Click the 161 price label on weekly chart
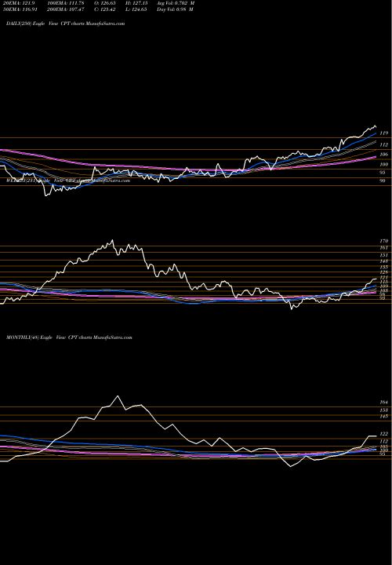392x565 pixels. 383,248
